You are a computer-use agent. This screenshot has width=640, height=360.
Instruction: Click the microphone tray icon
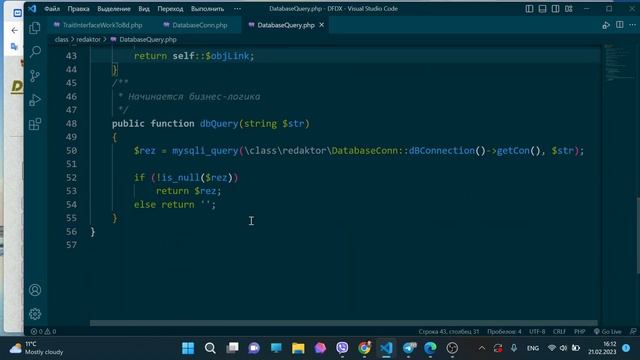[x=514, y=348]
